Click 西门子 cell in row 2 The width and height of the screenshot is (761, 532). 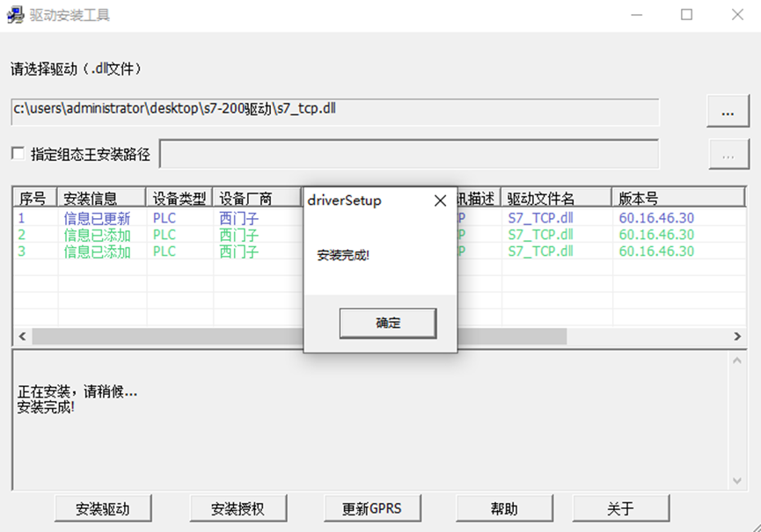tap(238, 235)
